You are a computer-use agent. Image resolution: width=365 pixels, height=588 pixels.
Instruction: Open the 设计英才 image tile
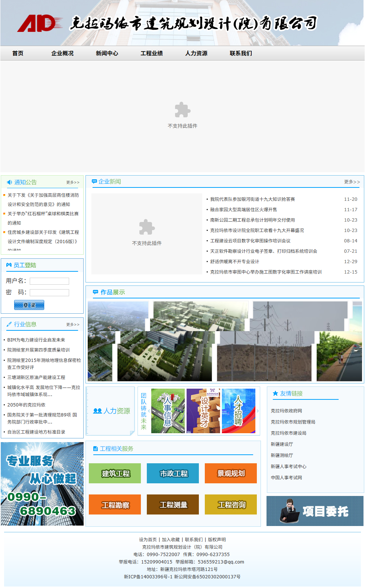click(203, 411)
